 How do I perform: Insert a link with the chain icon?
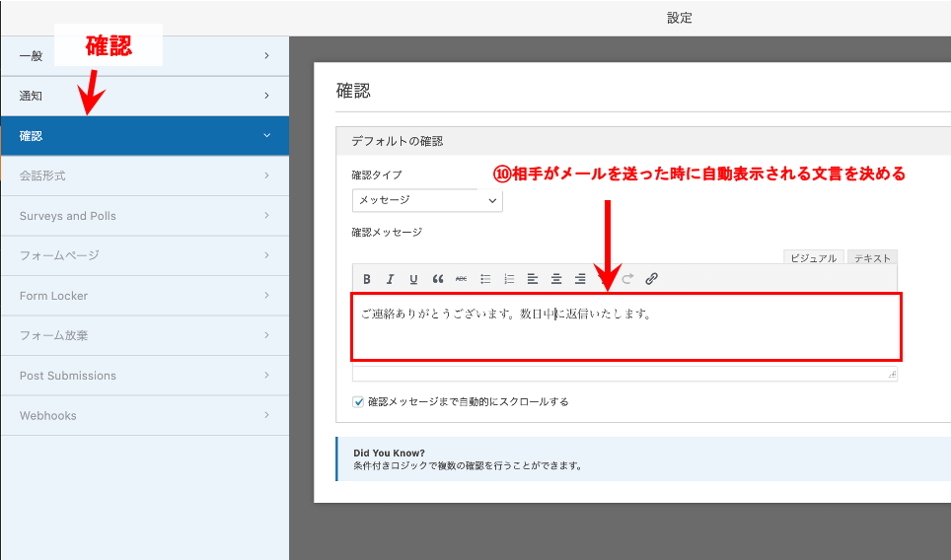(x=651, y=279)
